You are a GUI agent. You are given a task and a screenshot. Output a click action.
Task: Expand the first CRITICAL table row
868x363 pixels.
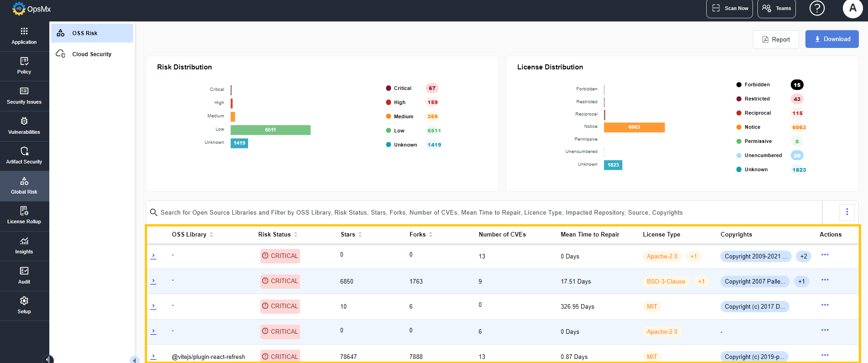[x=153, y=256]
